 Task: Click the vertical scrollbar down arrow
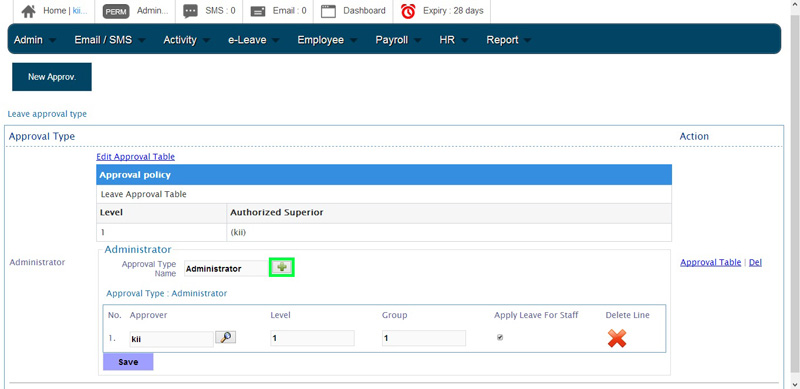coord(795,384)
